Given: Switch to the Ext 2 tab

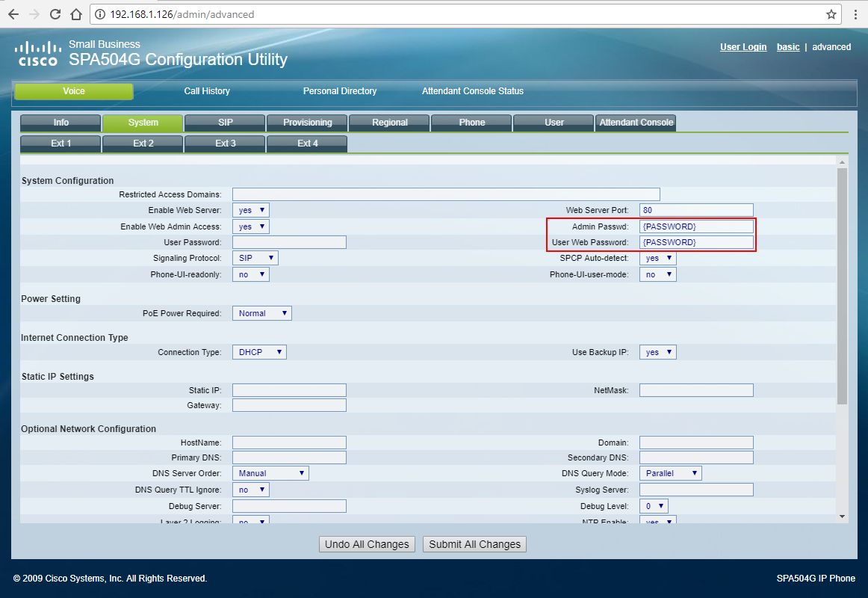Looking at the screenshot, I should (143, 144).
